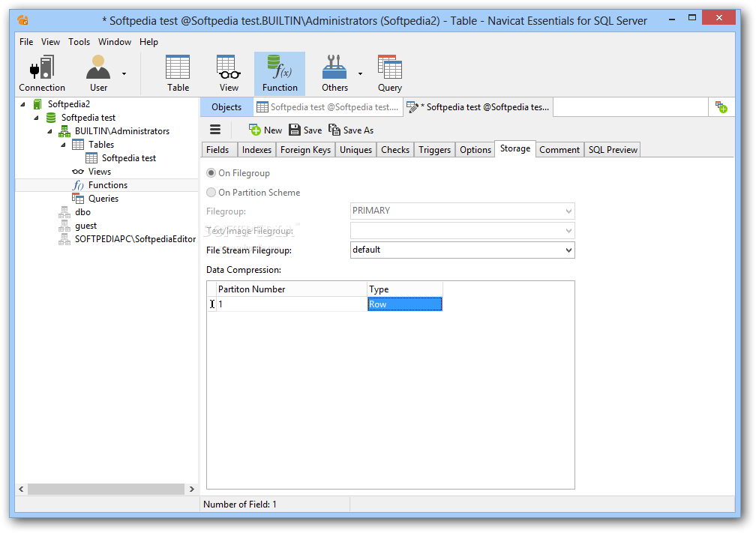Show the View objects list

(229, 73)
